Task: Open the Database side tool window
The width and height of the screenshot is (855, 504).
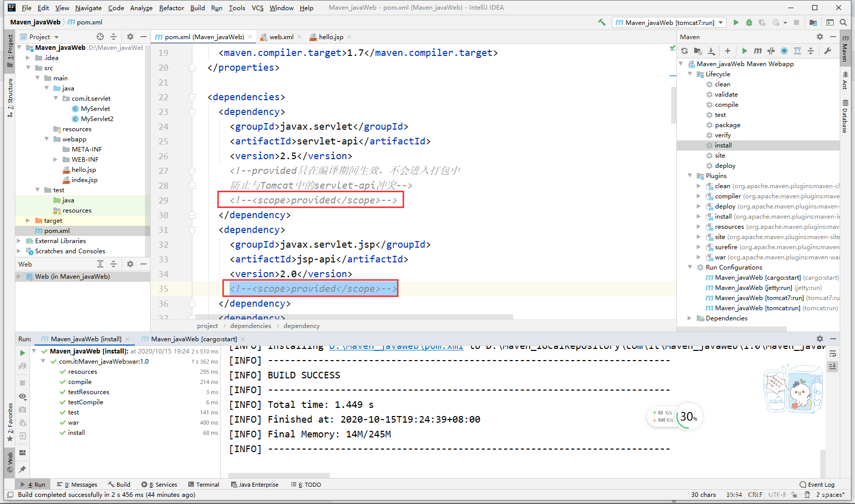Action: pos(845,117)
